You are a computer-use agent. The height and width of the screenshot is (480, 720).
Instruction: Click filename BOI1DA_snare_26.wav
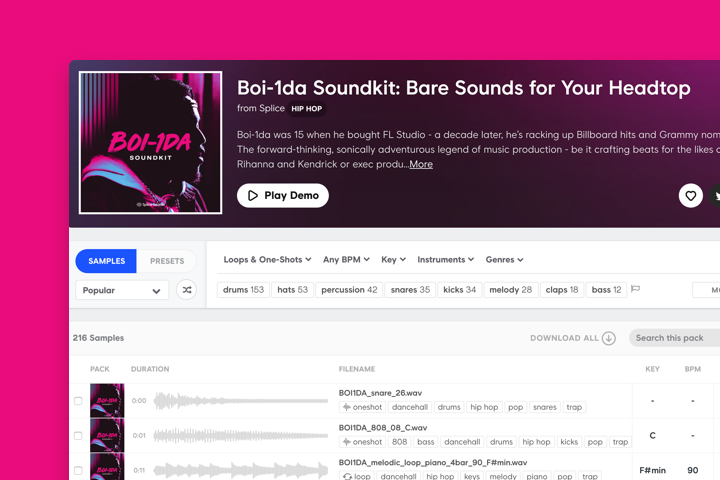click(x=380, y=393)
